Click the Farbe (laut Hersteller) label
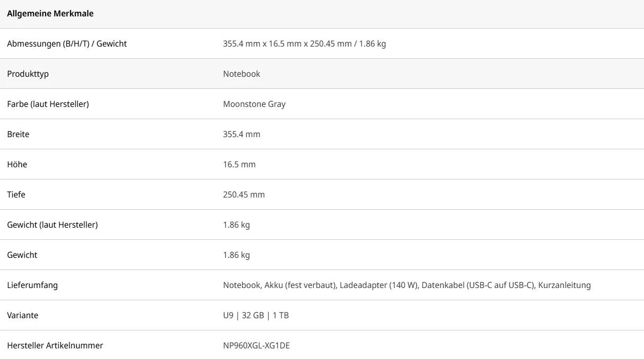The height and width of the screenshot is (359, 644). [x=48, y=104]
